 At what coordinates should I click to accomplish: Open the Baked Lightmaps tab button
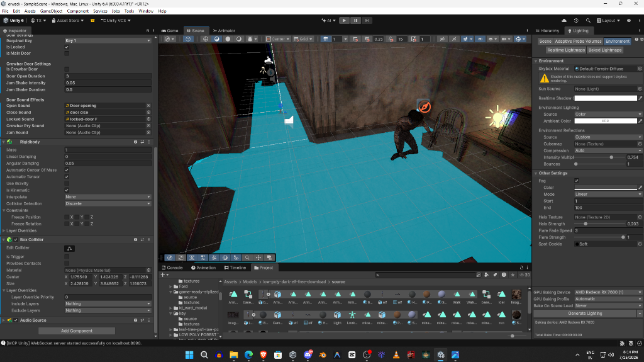click(605, 50)
